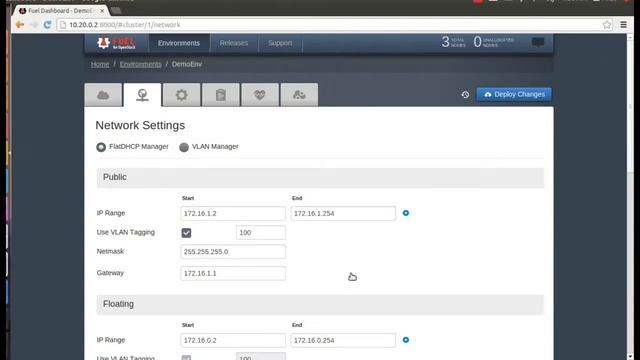Open the Logs clipboard tab
The width and height of the screenshot is (640, 360).
(221, 95)
